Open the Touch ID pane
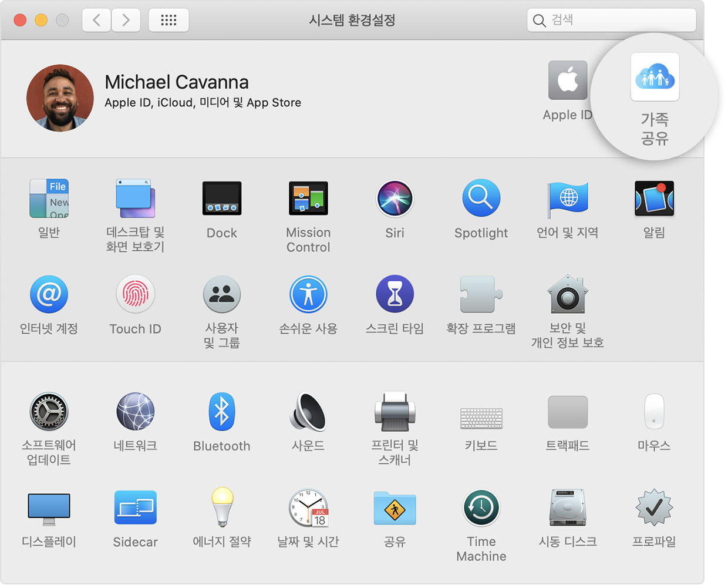 [135, 294]
